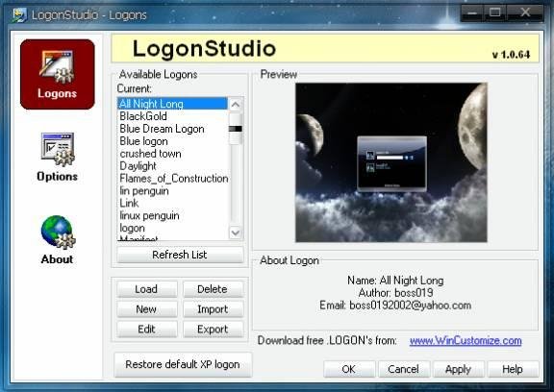Select All Night Long logon

(172, 104)
